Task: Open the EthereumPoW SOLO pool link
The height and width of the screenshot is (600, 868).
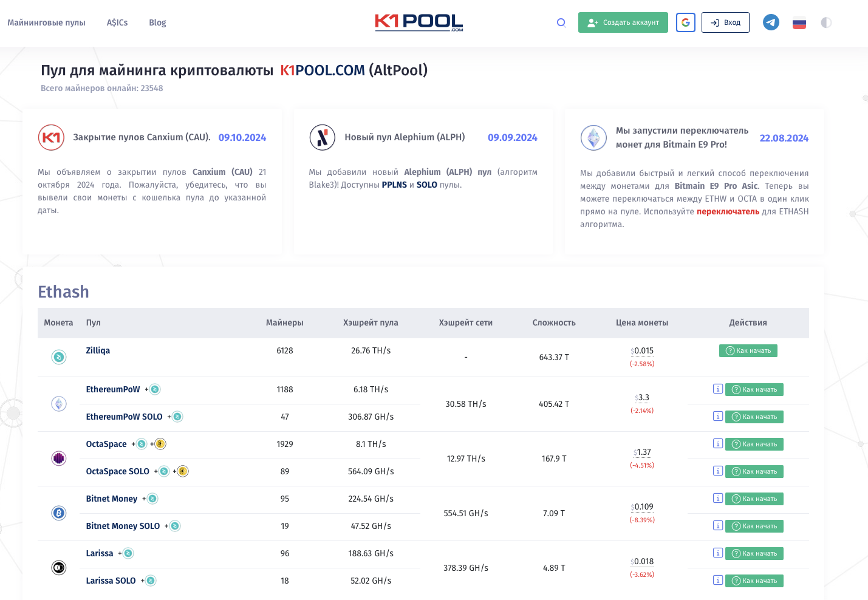Action: 124,417
